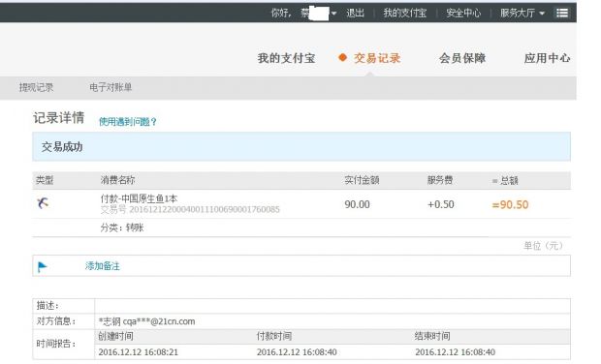Click the 交易成功 status banner
This screenshot has height=364, width=601.
(x=301, y=146)
